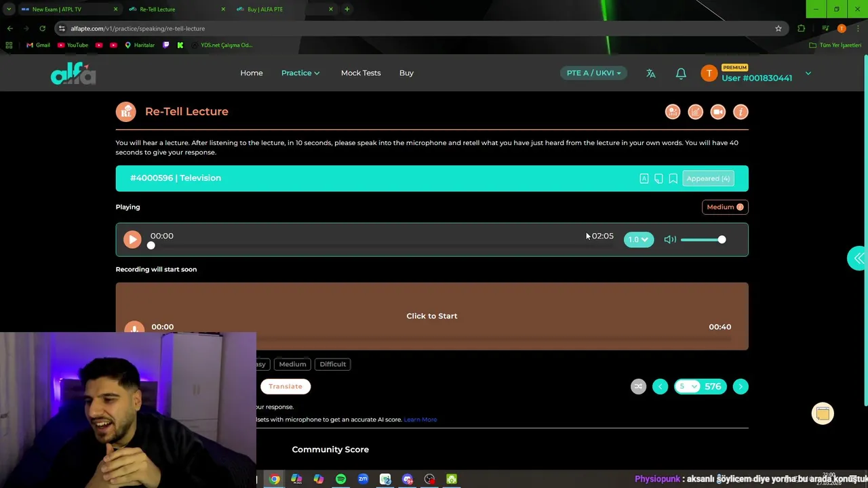Image resolution: width=868 pixels, height=488 pixels.
Task: Bookmark this page with star icon
Action: click(778, 28)
